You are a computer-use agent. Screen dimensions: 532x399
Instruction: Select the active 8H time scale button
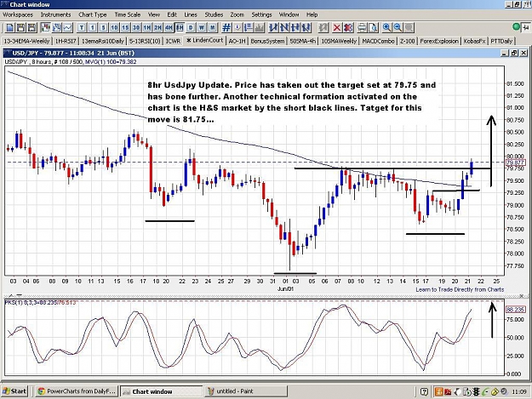[x=180, y=27]
